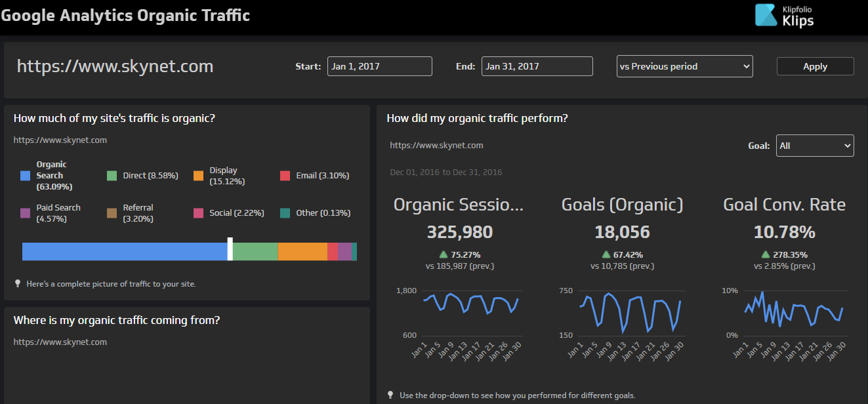Click the green up arrow beside 278.35%
This screenshot has height=404, width=868.
point(765,254)
